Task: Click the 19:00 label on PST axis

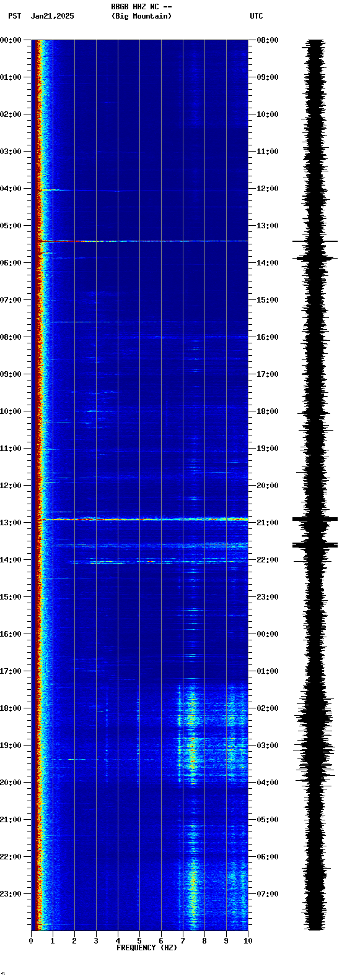Action: (11, 746)
